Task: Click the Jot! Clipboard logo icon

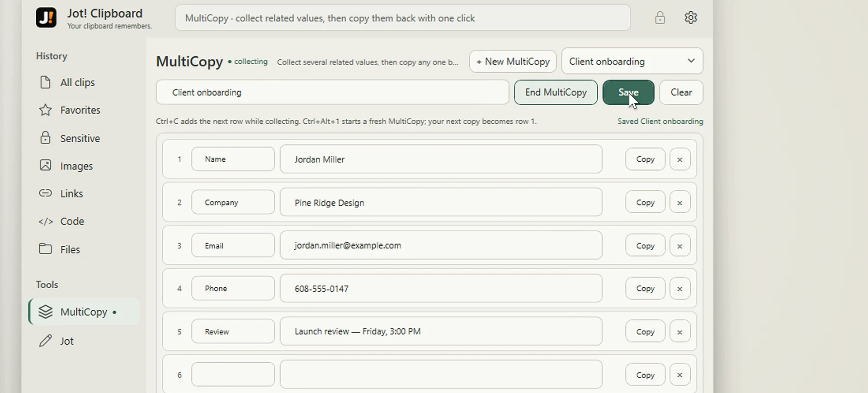Action: coord(46,18)
